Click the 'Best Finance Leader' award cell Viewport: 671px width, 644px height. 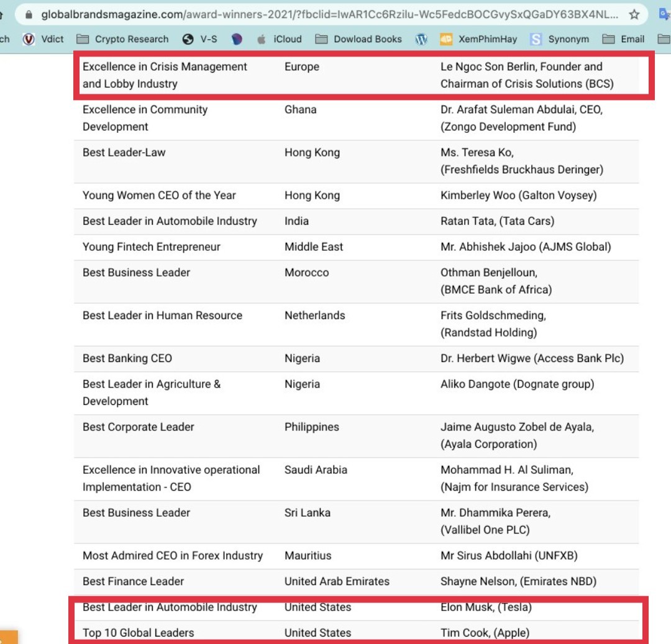coord(133,581)
